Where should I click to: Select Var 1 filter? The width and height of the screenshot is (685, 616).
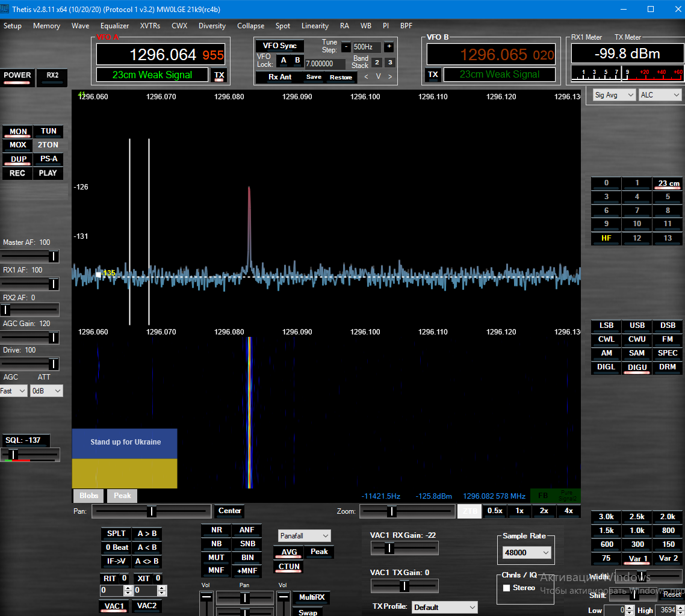[x=636, y=558]
